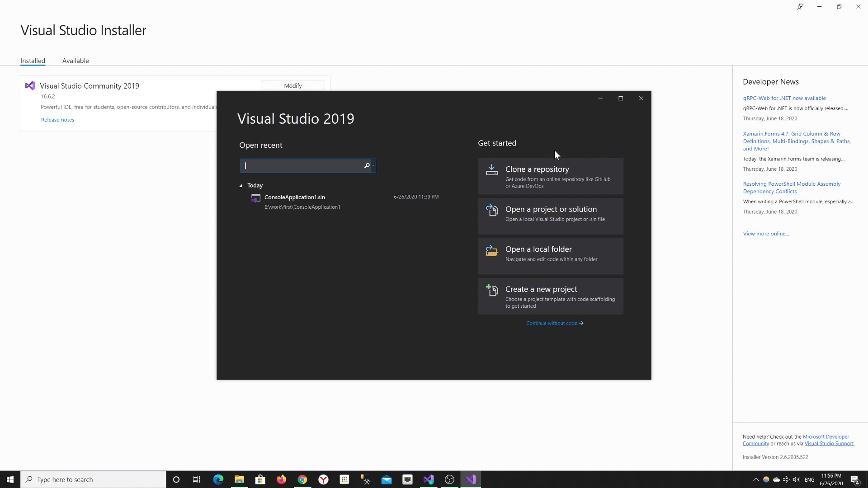
Task: Open the Release notes link
Action: [57, 120]
